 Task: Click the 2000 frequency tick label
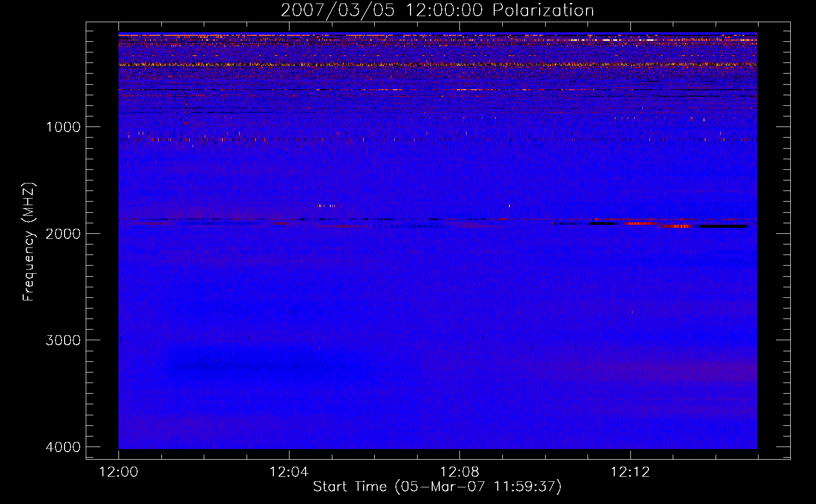pyautogui.click(x=63, y=233)
